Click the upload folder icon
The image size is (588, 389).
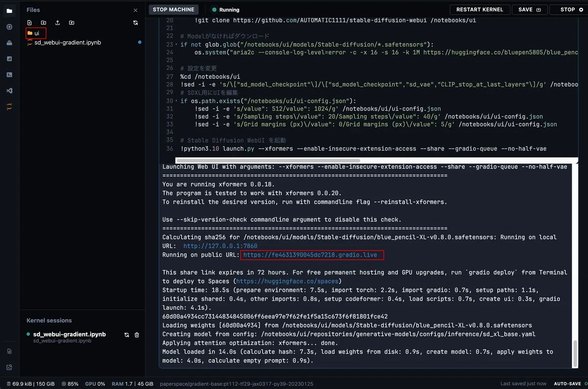72,23
